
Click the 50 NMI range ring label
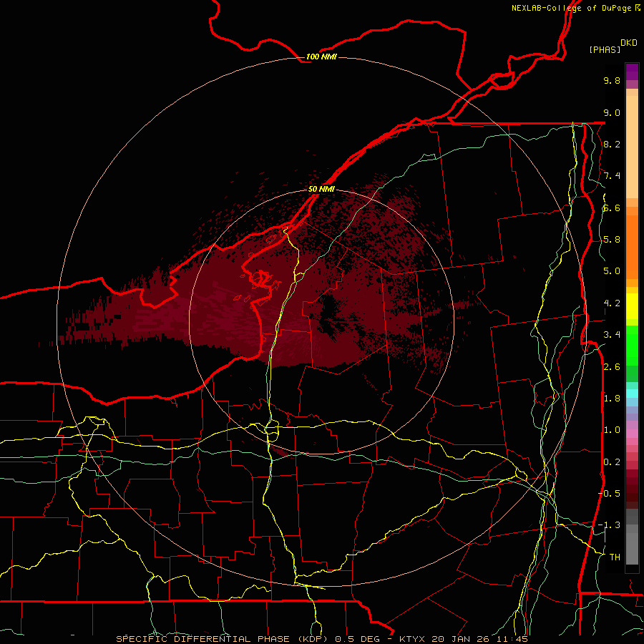tap(321, 189)
